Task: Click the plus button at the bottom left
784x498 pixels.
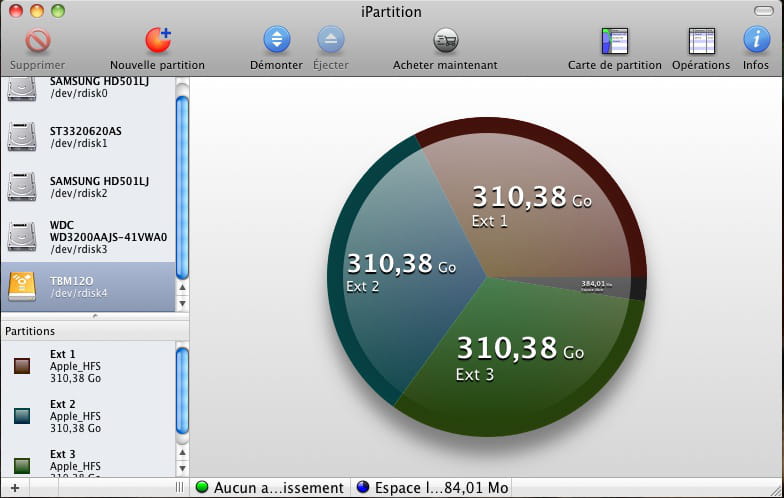Action: pos(15,488)
